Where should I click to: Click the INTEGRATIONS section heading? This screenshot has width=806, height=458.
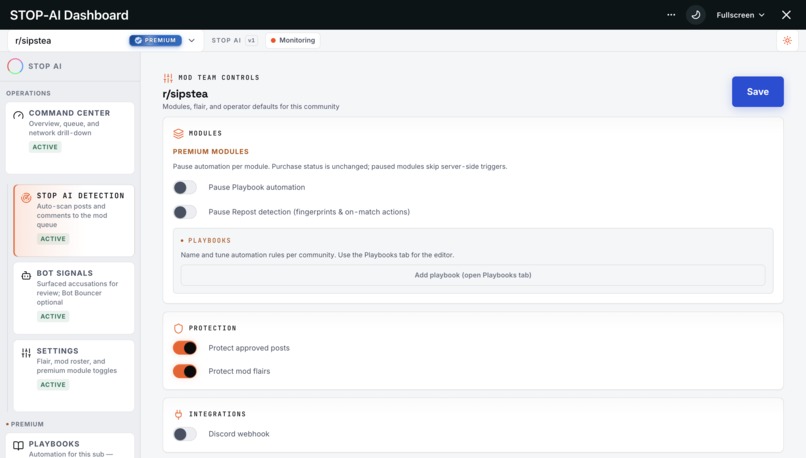pos(217,414)
